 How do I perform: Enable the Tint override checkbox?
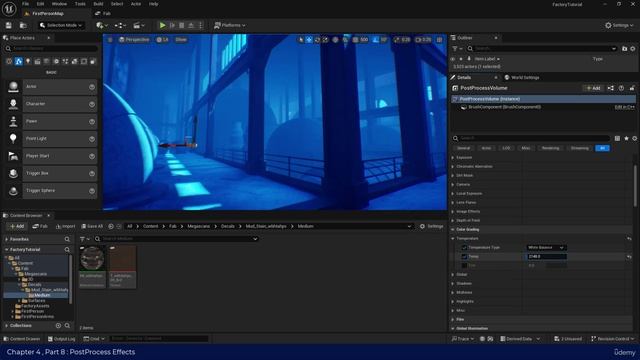(x=464, y=266)
